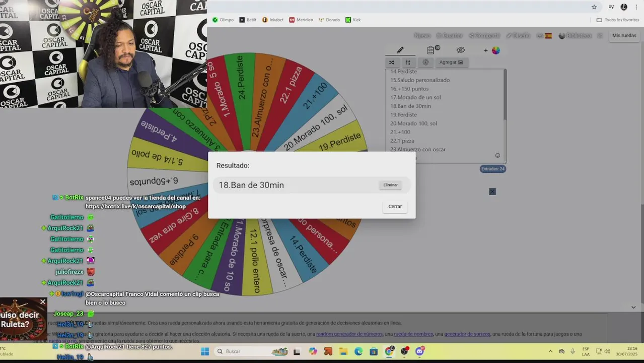The height and width of the screenshot is (363, 644).
Task: Click entry '20.Morado 100, sol'
Action: [413, 124]
